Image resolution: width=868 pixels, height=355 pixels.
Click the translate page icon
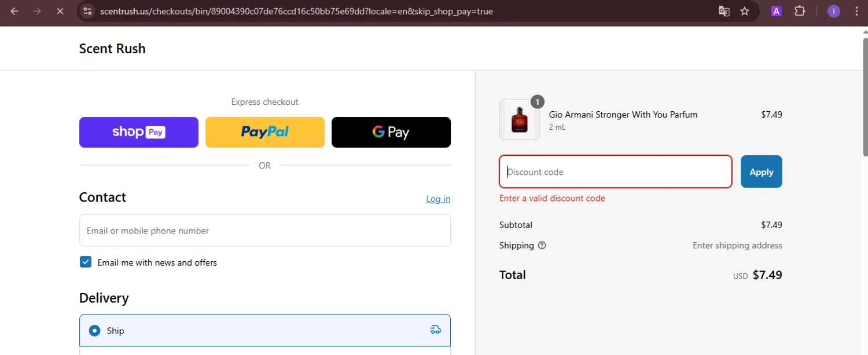tap(724, 11)
